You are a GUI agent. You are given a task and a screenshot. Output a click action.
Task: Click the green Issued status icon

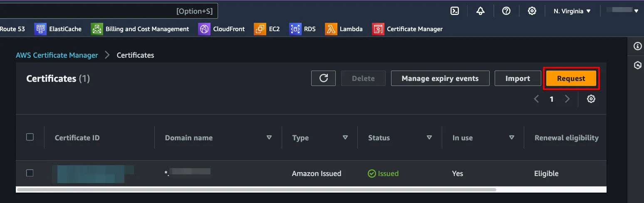(x=372, y=174)
